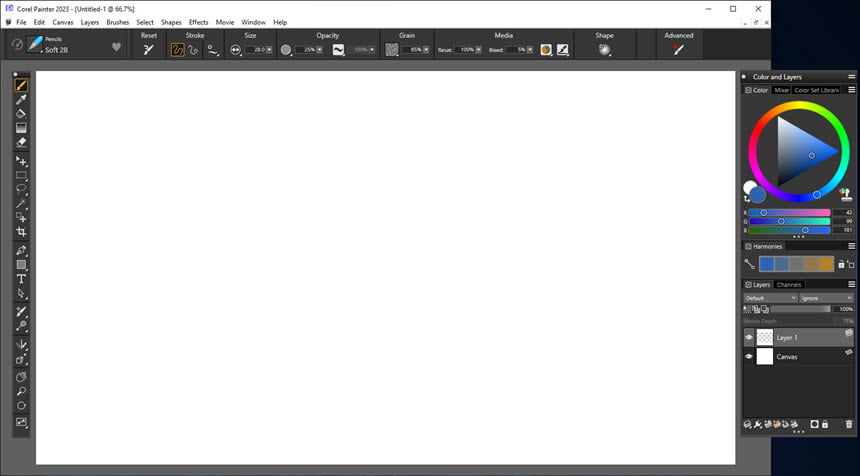Viewport: 860px width, 476px height.
Task: Open the Advanced brush controls icon
Action: 678,49
